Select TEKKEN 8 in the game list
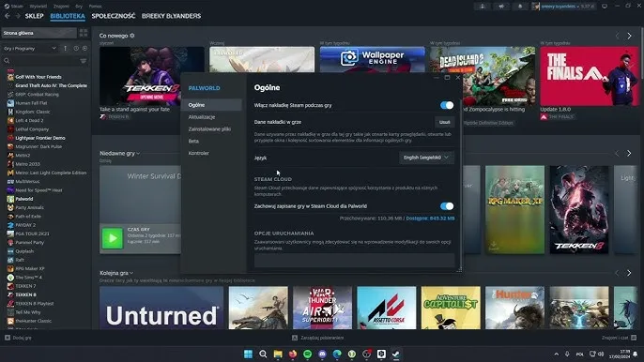 (x=25, y=294)
